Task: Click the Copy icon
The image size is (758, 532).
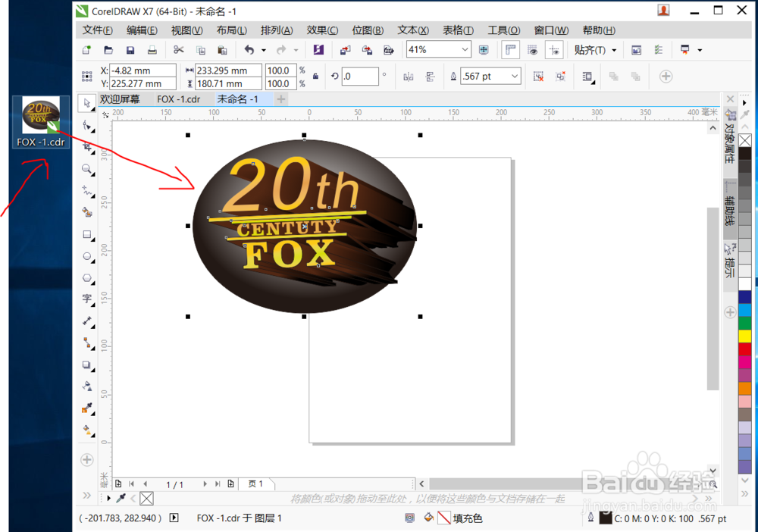Action: [201, 50]
